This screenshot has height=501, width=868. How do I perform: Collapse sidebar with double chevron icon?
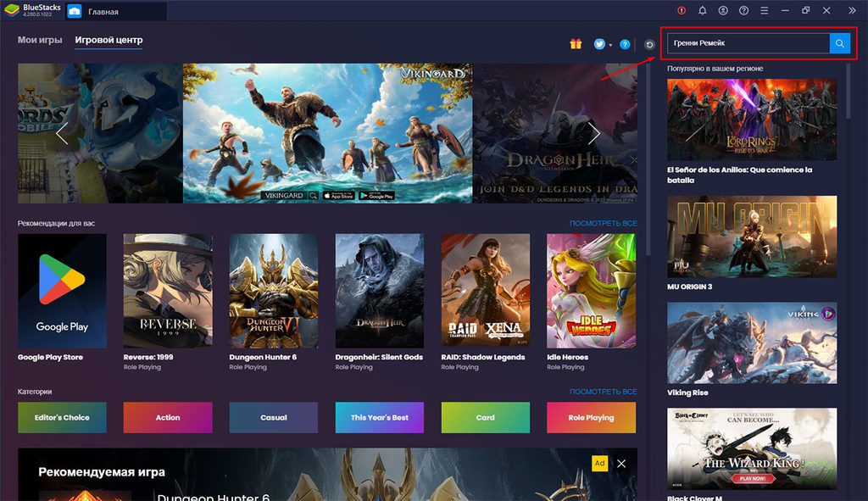[x=852, y=10]
